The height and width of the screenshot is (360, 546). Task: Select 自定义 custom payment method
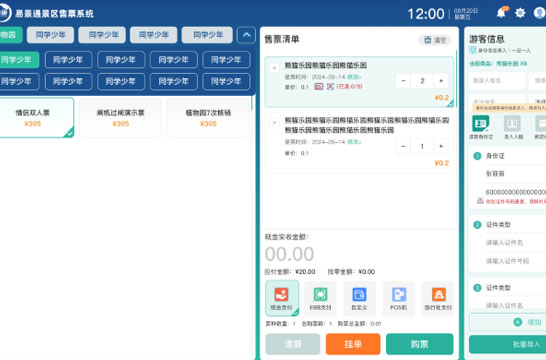pos(359,299)
